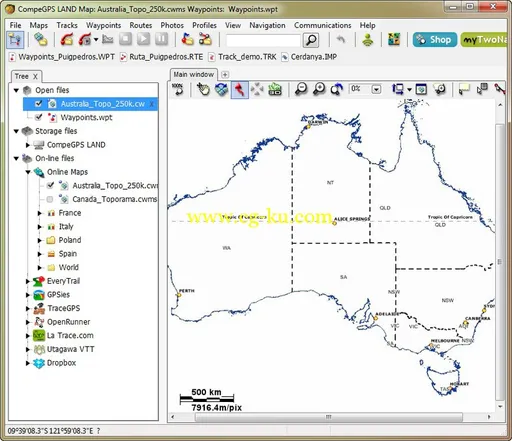Add new window tab with plus
This screenshot has height=441, width=512.
[225, 75]
